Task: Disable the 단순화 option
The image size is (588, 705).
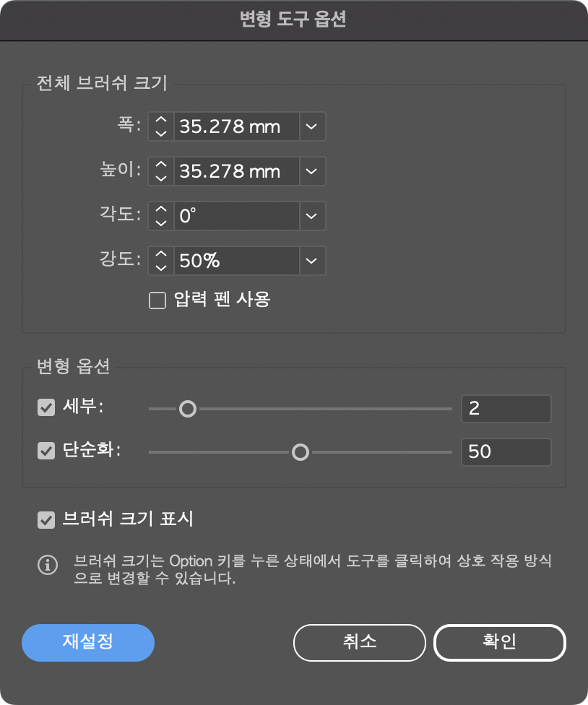Action: (48, 452)
